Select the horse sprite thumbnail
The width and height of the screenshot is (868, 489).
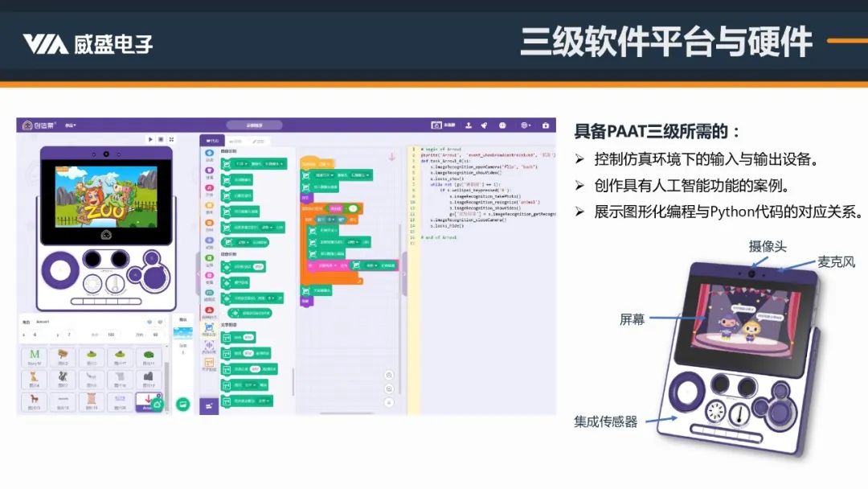pyautogui.click(x=35, y=400)
